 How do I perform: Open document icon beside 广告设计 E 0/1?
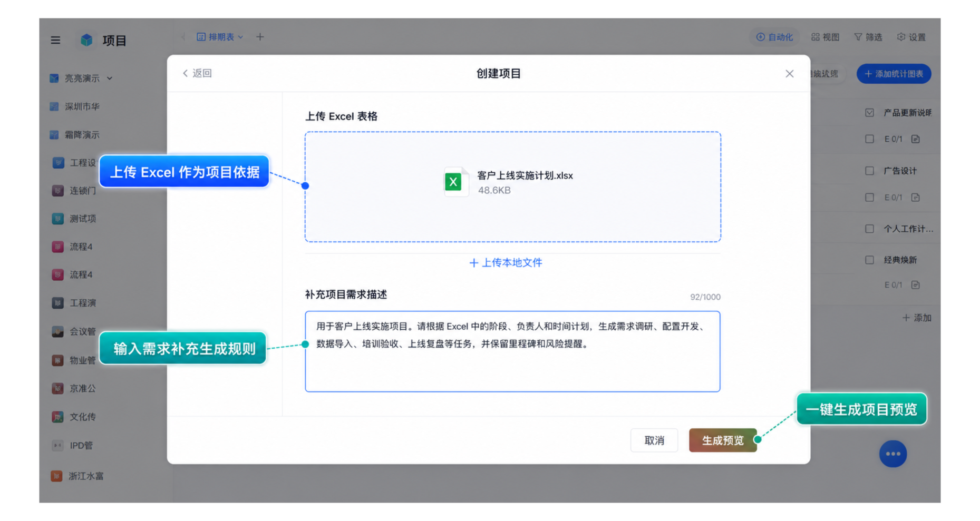point(916,197)
